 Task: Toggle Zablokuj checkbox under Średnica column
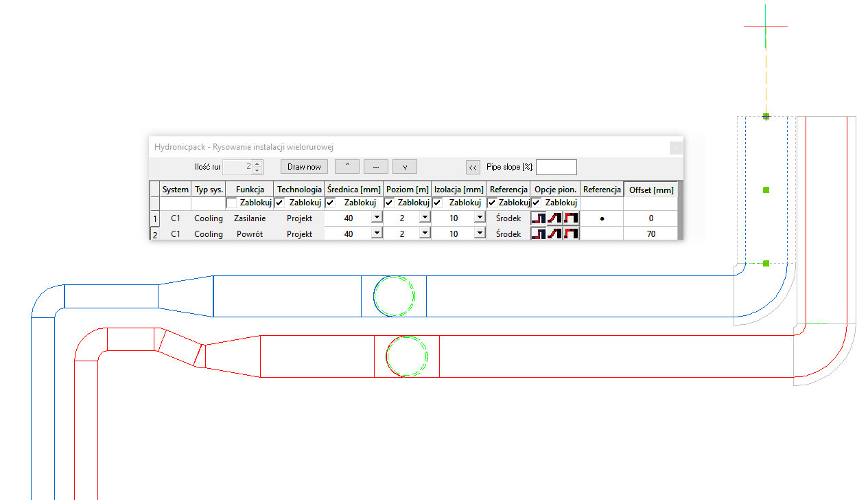[331, 203]
